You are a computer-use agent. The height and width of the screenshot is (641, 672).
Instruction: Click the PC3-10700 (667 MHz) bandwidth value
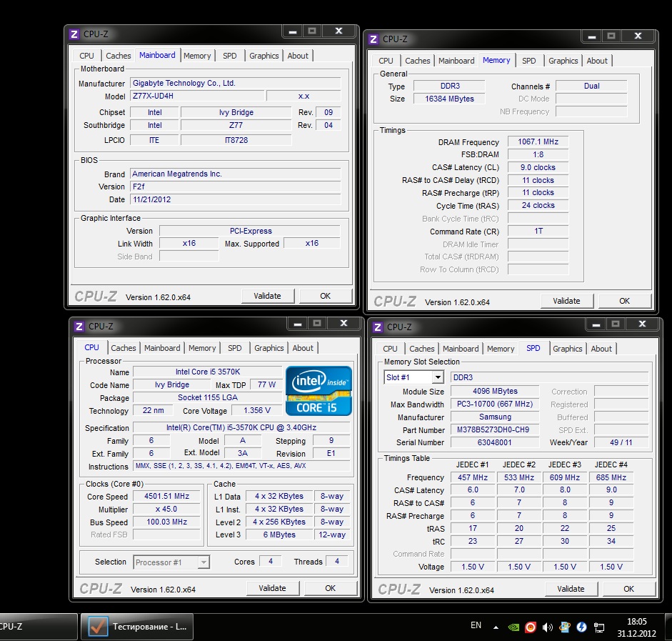pos(495,404)
